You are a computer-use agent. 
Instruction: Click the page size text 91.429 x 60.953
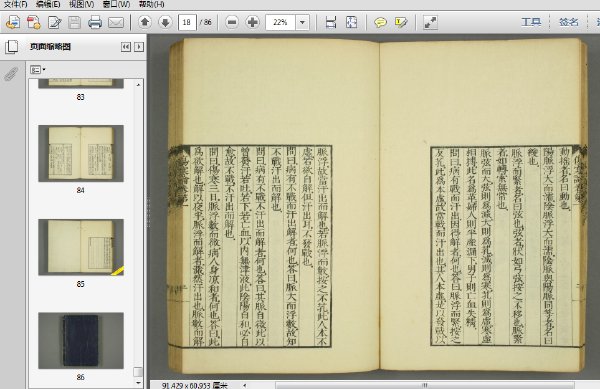(194, 385)
